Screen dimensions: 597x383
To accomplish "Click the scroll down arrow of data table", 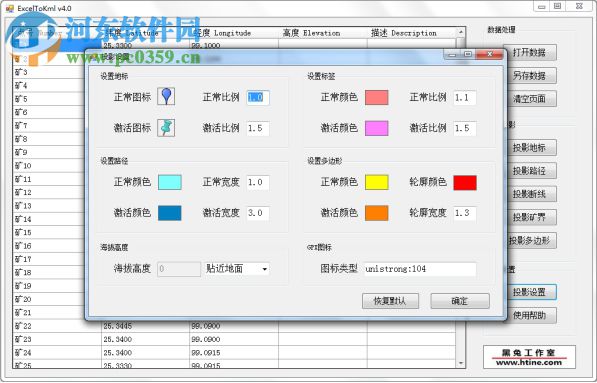I will [460, 363].
